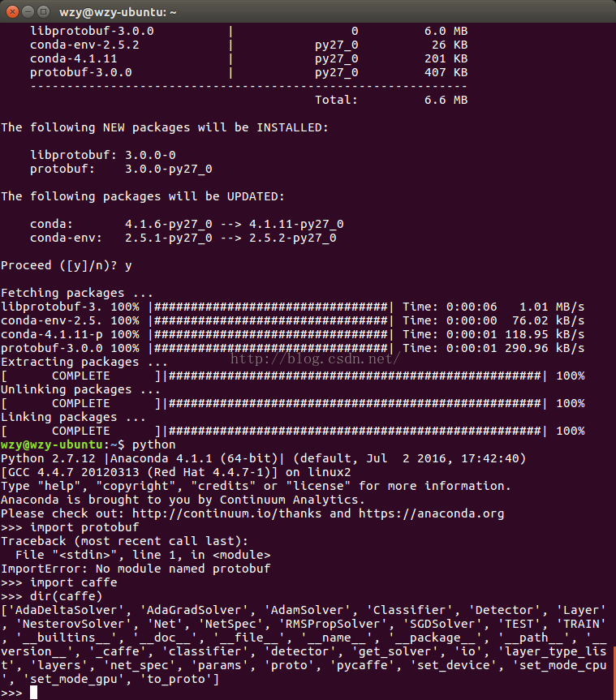Click the conda-env-2.5. download progress bar
Image resolution: width=616 pixels, height=700 pixels.
coord(271,321)
